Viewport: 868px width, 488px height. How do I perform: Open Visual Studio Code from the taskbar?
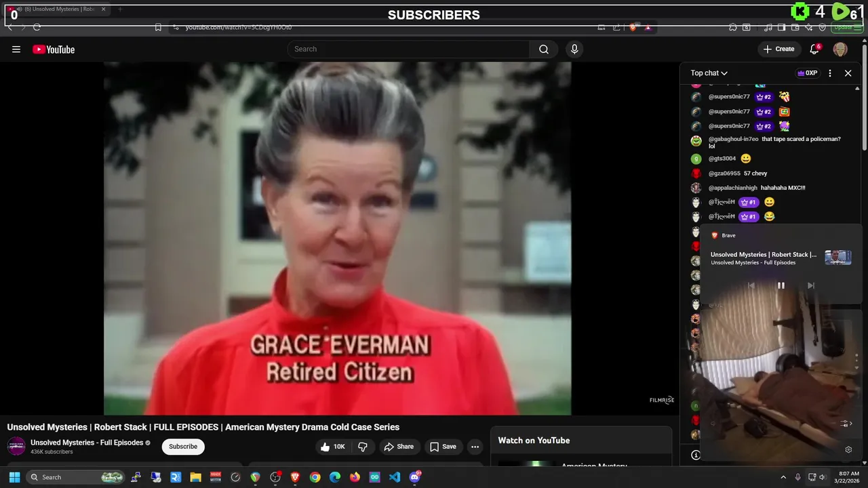click(395, 477)
